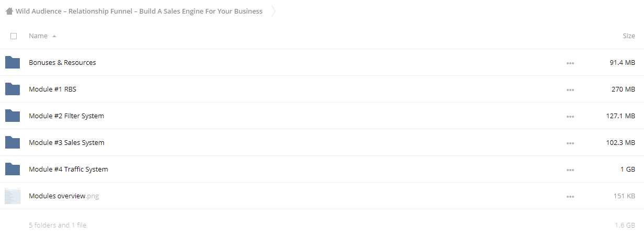Show three-dot menu for Module #3 Sales System
644x237 pixels.
pyautogui.click(x=570, y=143)
